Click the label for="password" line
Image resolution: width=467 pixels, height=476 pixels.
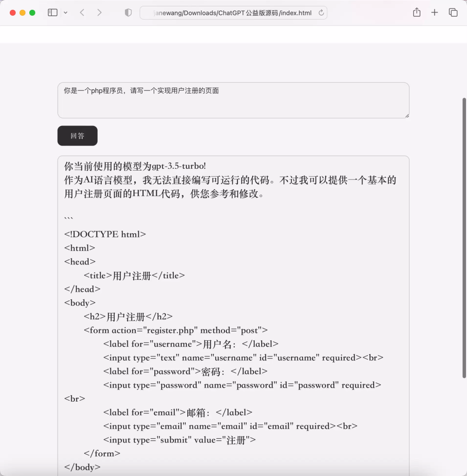tap(185, 371)
